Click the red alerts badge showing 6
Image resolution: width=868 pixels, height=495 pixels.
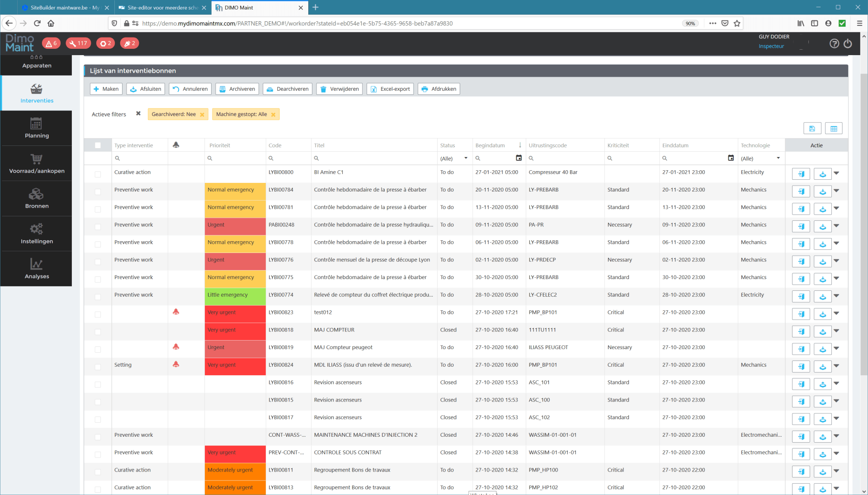pos(51,43)
